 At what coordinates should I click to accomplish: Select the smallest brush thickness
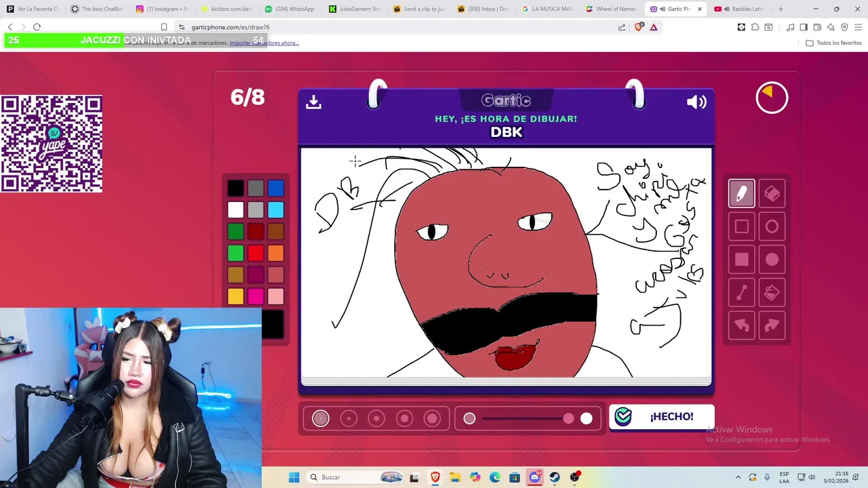(321, 419)
